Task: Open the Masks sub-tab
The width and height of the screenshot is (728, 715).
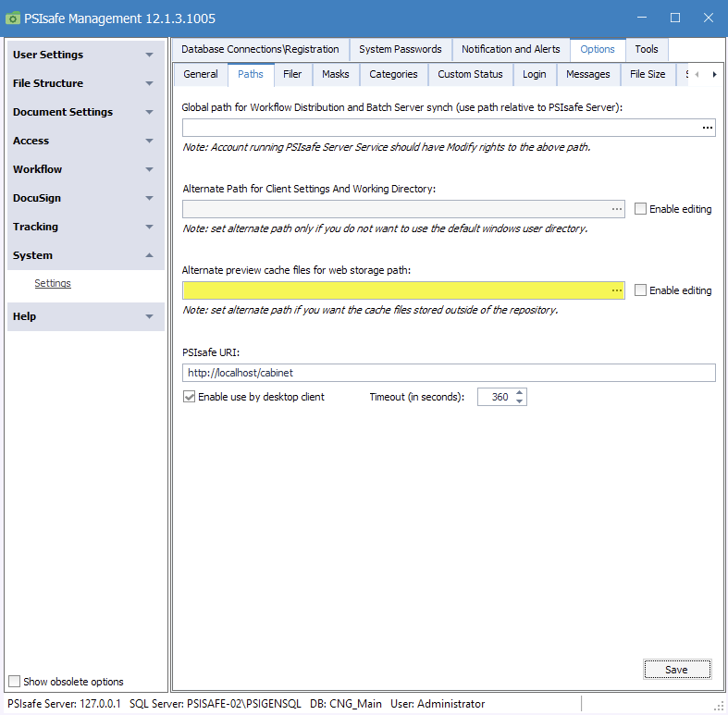Action: [x=336, y=74]
